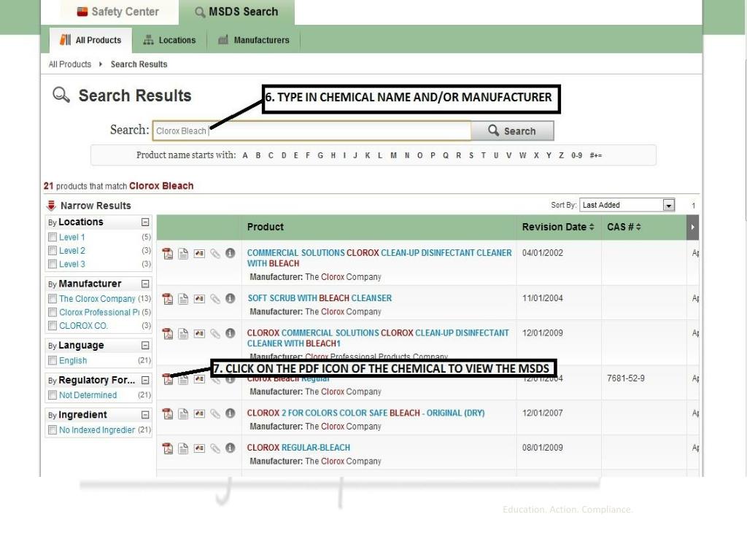Click the Search button
The image size is (747, 560).
[512, 131]
